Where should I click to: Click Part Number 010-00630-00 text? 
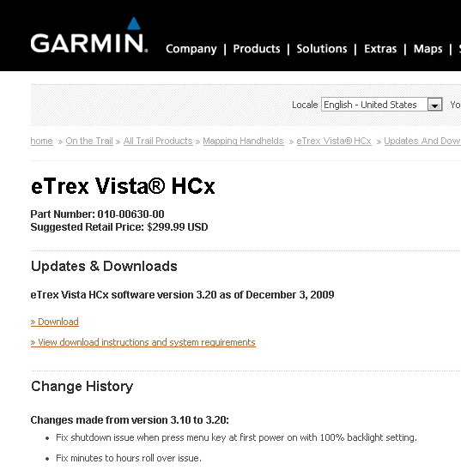point(97,214)
